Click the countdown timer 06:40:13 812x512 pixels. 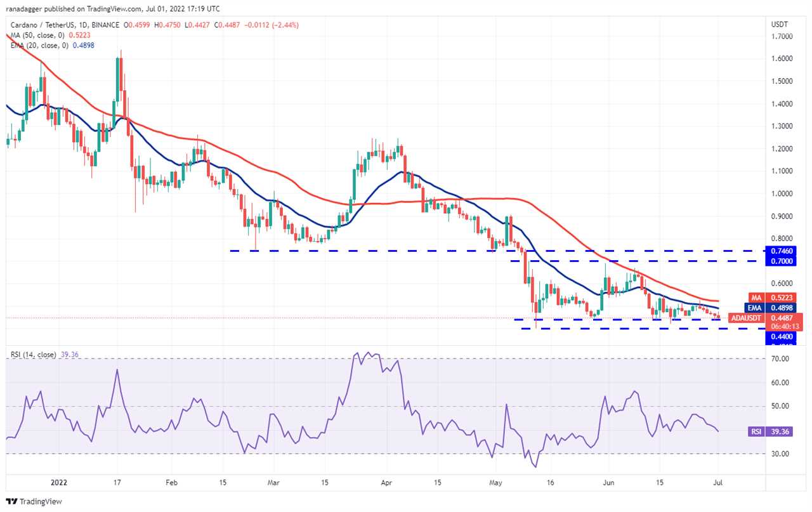[x=785, y=327]
